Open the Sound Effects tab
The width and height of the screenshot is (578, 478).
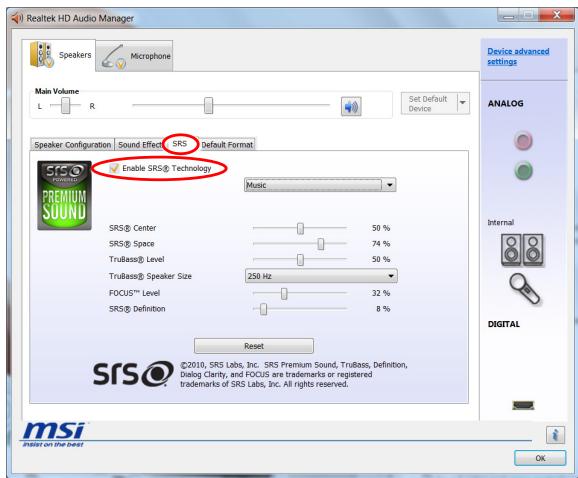click(x=140, y=145)
